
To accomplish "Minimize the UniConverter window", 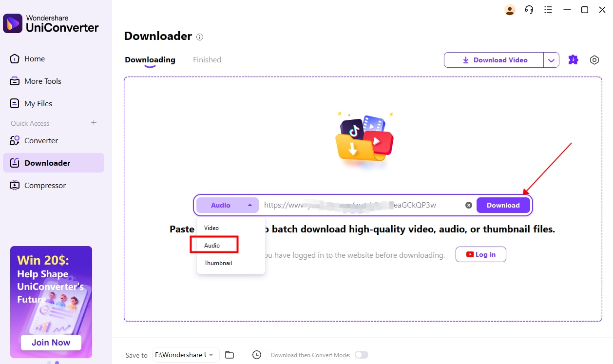I will [x=567, y=10].
